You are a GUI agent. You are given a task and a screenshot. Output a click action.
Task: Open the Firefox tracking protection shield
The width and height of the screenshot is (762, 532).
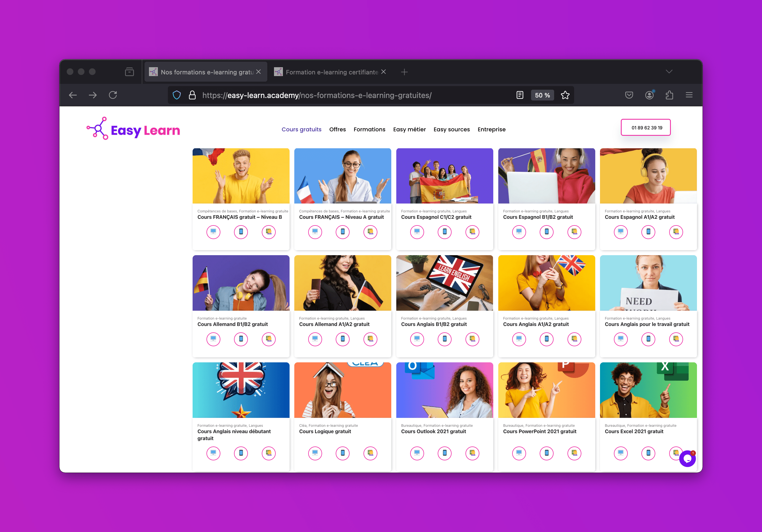(177, 95)
